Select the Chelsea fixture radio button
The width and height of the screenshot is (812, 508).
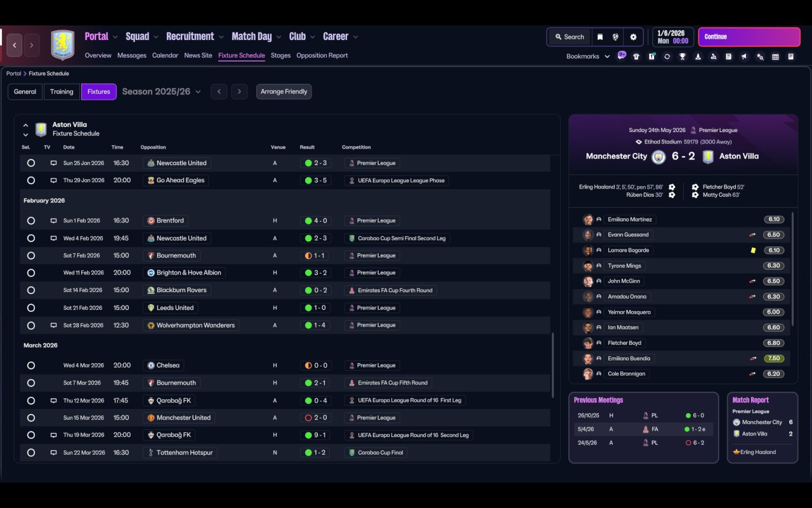(31, 366)
